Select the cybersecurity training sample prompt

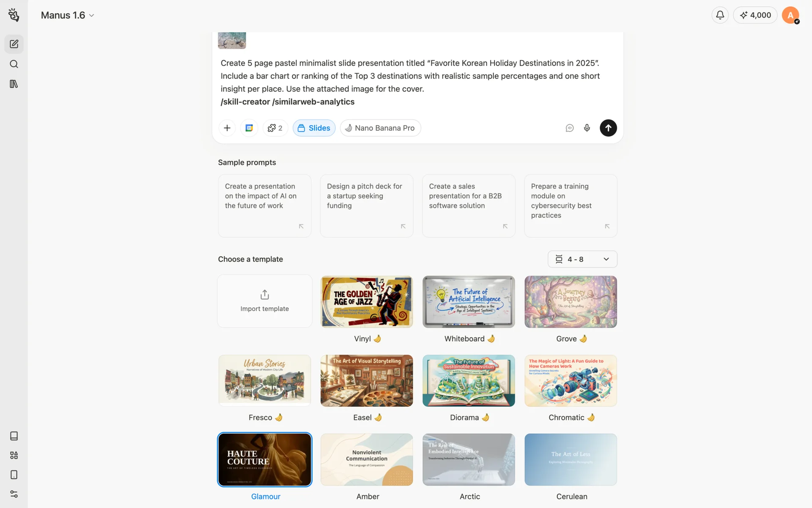click(x=571, y=206)
